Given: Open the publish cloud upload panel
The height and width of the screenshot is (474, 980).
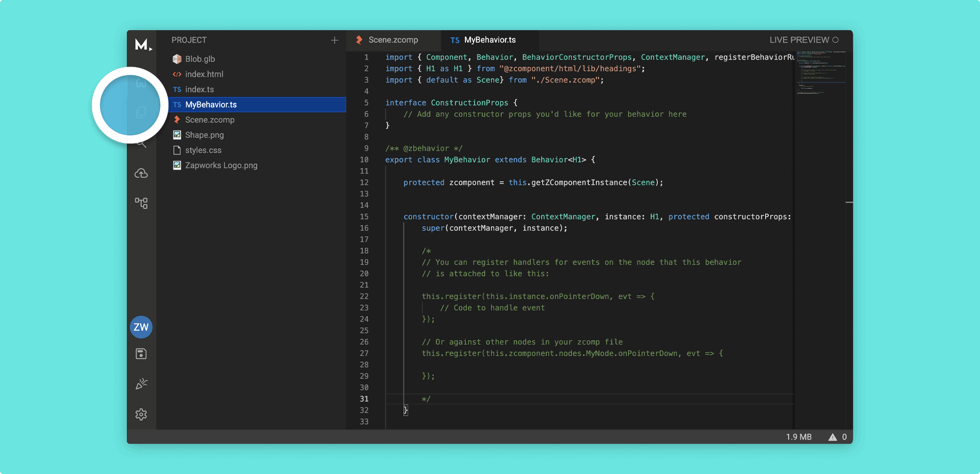Looking at the screenshot, I should pyautogui.click(x=141, y=174).
